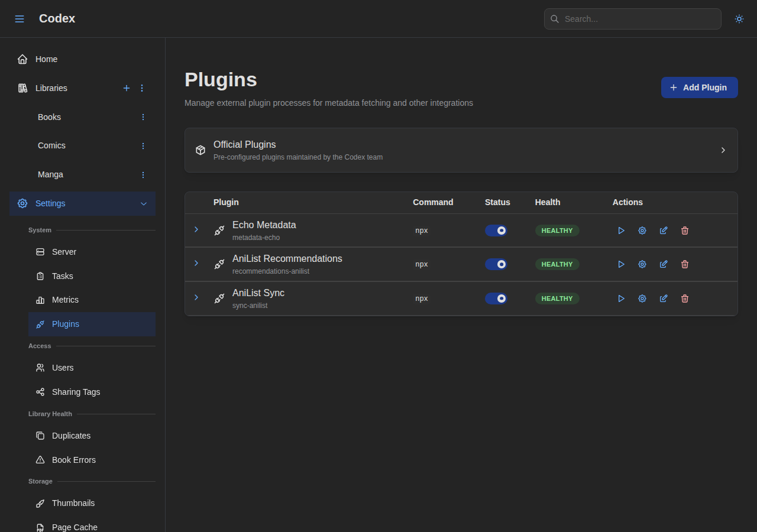
Task: Disable AniList Recommendations status toggle
Action: 496,264
